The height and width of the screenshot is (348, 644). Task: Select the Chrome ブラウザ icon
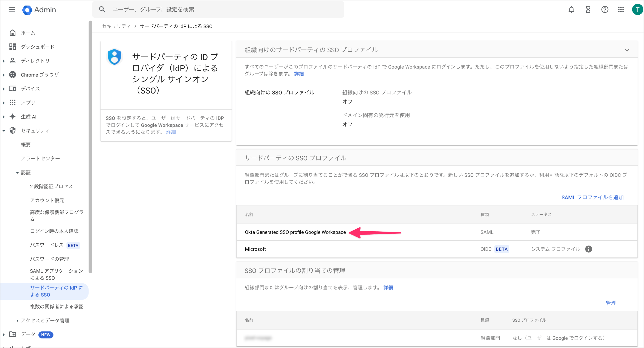click(12, 75)
